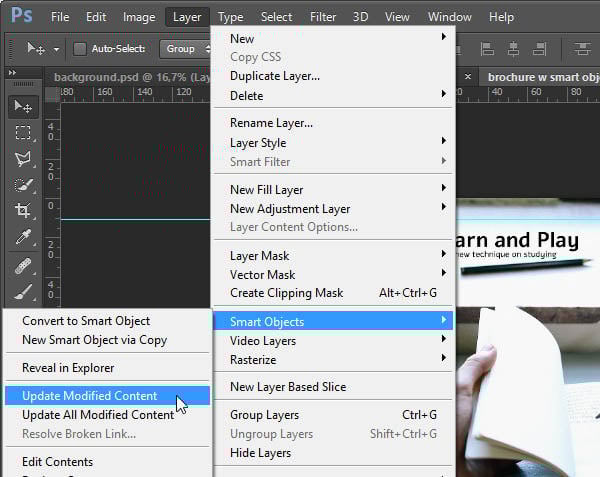Click the Photoshop Ps logo
600x477 pixels.
[22, 16]
